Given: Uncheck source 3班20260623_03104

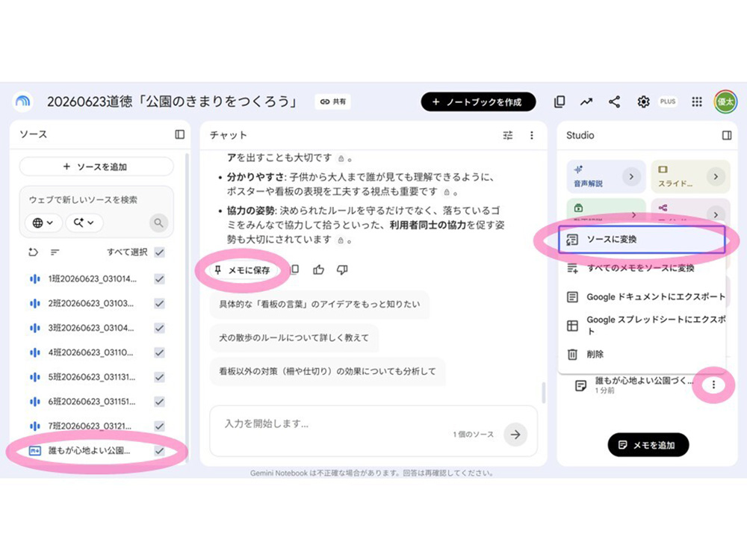Looking at the screenshot, I should click(160, 328).
